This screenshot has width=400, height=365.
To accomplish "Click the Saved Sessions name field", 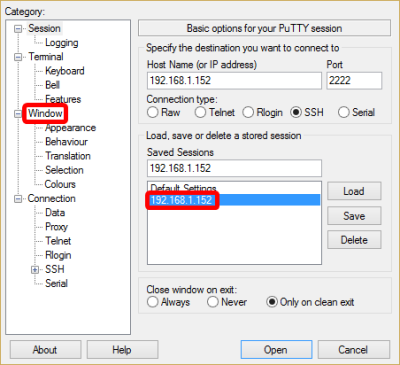I will (x=234, y=168).
